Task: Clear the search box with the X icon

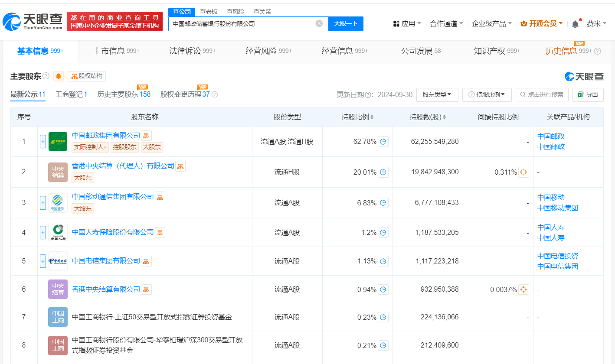Action: point(319,23)
